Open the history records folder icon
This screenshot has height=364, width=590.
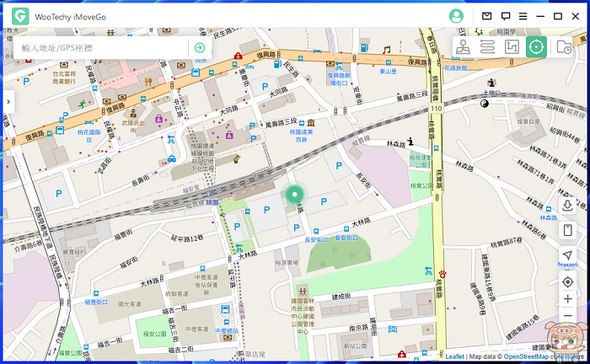(x=564, y=47)
